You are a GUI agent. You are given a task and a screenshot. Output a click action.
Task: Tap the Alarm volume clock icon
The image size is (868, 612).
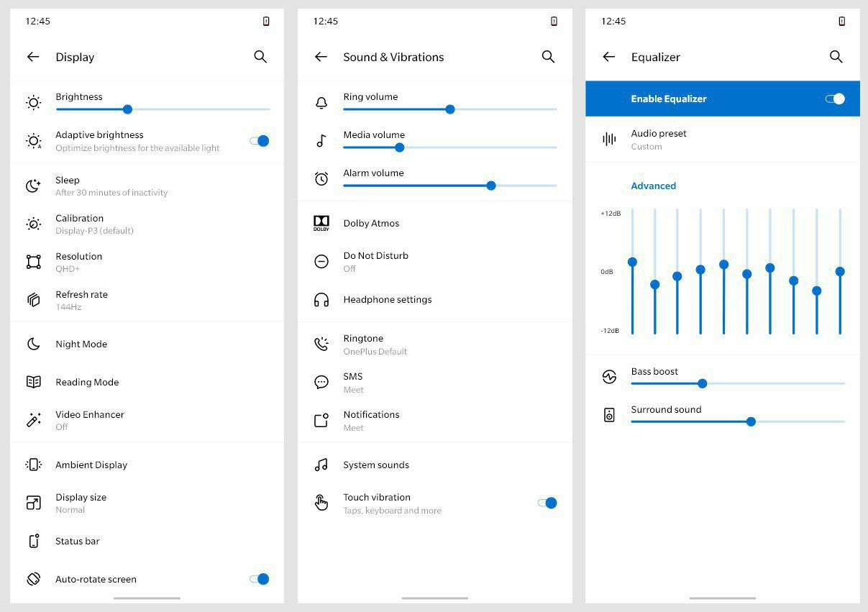tap(321, 178)
